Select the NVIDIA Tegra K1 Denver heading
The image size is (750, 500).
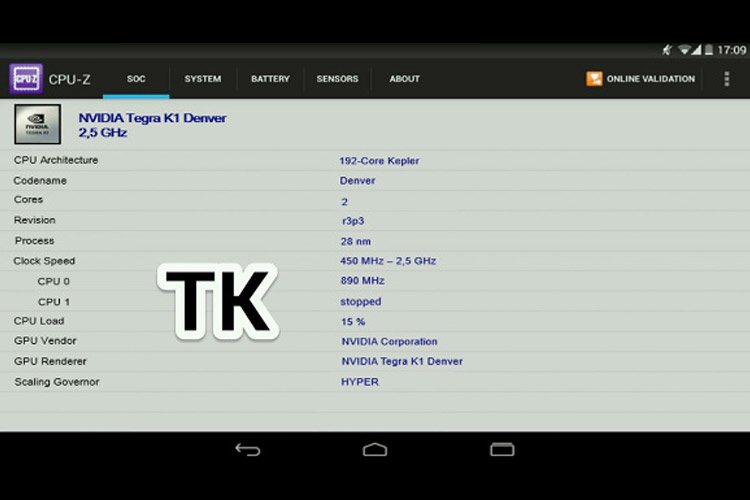point(152,118)
